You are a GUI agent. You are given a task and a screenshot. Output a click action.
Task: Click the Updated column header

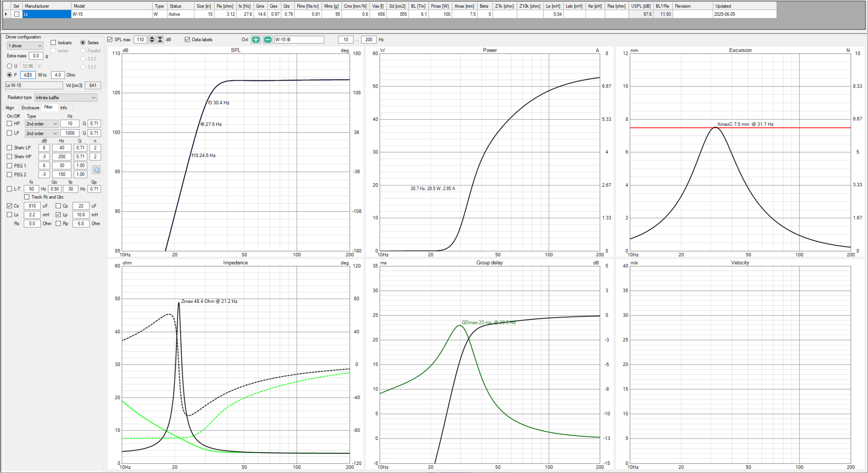coord(745,6)
